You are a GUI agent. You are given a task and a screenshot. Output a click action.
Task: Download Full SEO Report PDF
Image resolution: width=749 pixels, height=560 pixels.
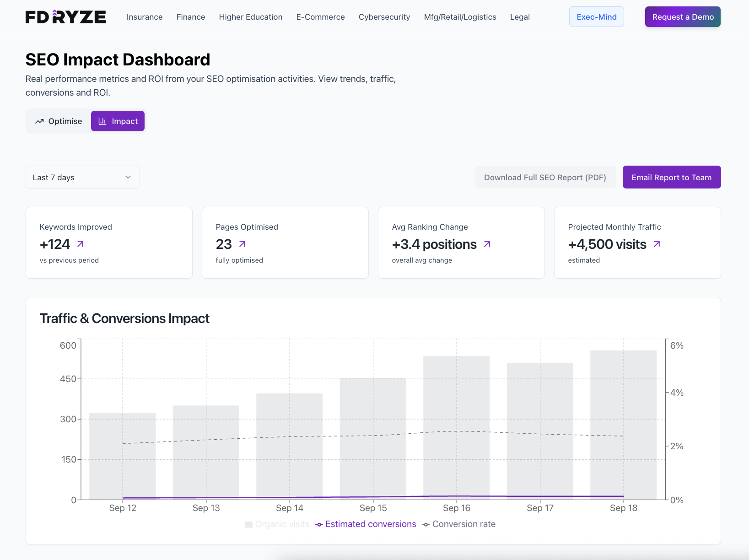coord(545,177)
